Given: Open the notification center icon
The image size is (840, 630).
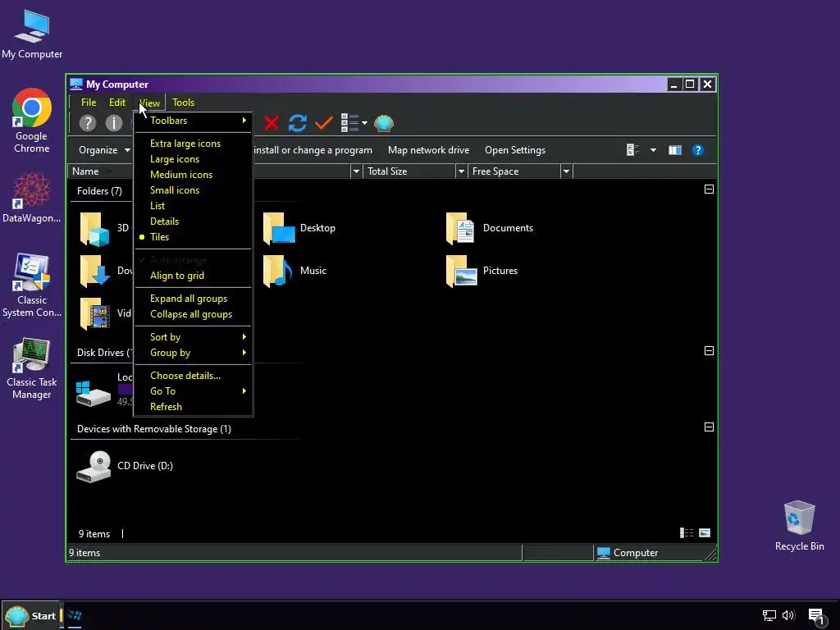Looking at the screenshot, I should tap(817, 617).
